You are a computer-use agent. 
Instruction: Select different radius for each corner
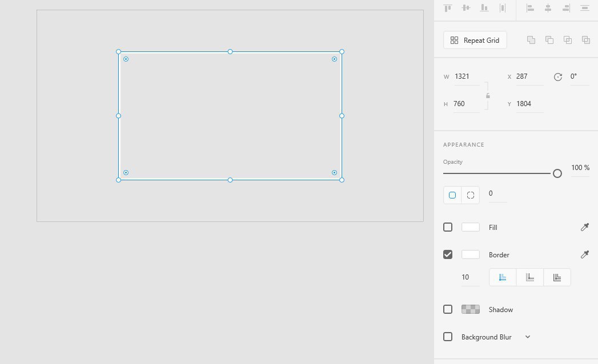coord(471,195)
